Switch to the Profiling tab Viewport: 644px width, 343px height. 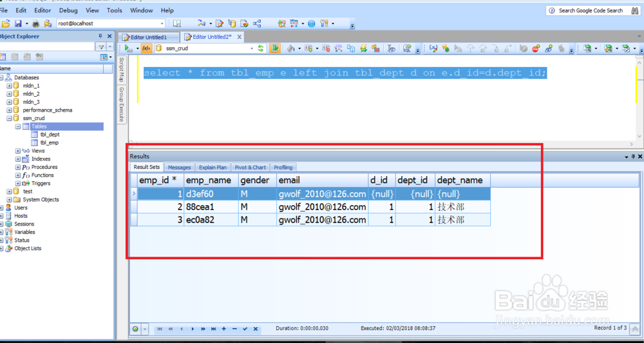pos(283,168)
